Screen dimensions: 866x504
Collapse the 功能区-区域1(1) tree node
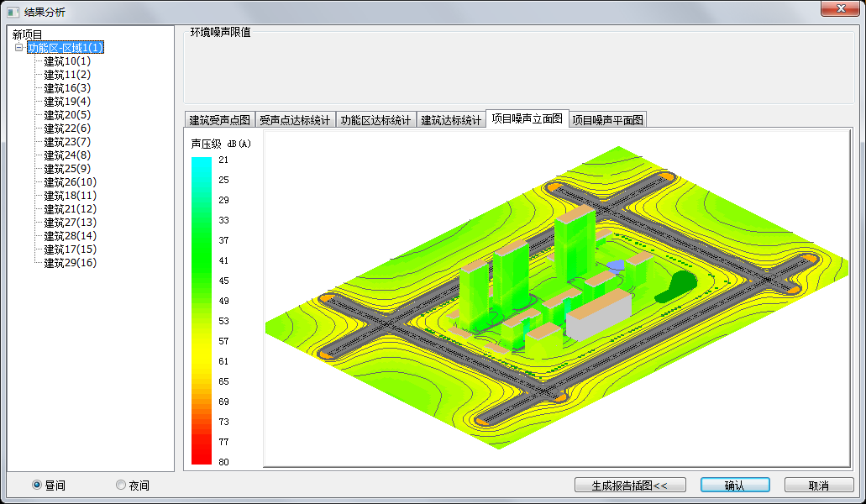click(19, 48)
